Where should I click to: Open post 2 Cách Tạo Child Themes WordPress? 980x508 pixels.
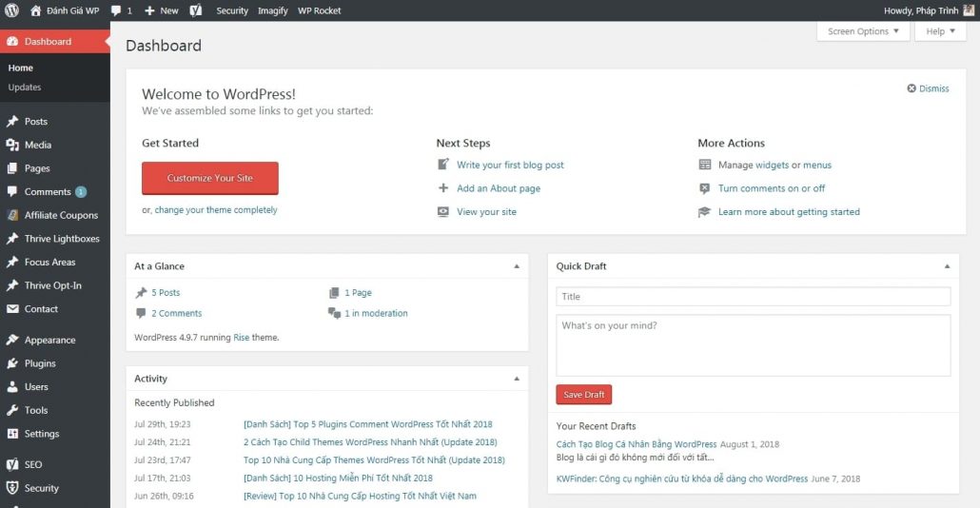(x=370, y=441)
